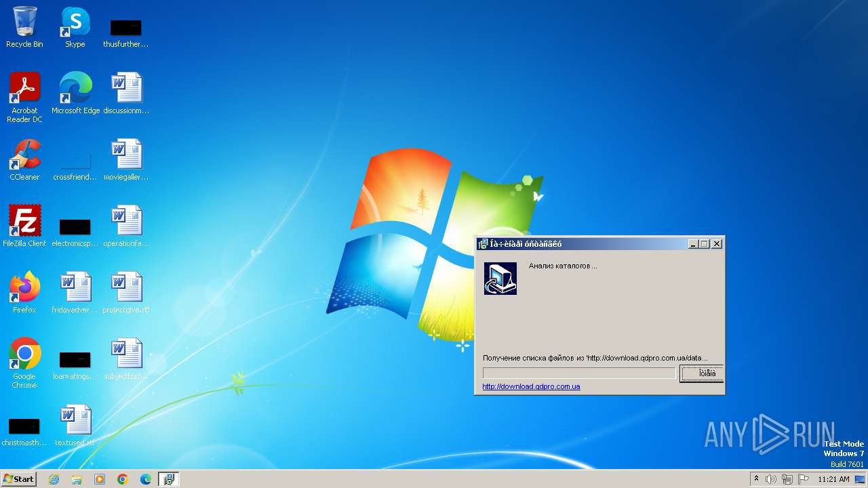This screenshot has height=488, width=868.
Task: Open the thusfurther desktop file
Action: click(x=125, y=33)
